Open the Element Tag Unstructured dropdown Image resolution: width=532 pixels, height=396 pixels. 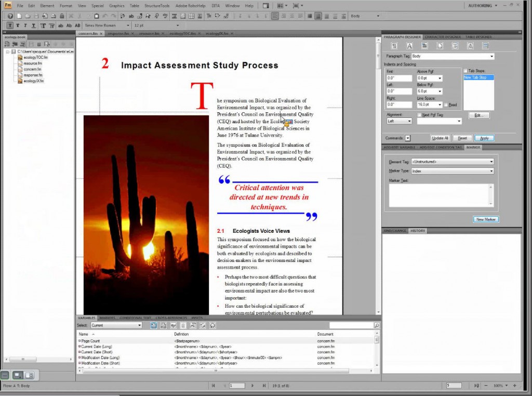[x=453, y=162]
